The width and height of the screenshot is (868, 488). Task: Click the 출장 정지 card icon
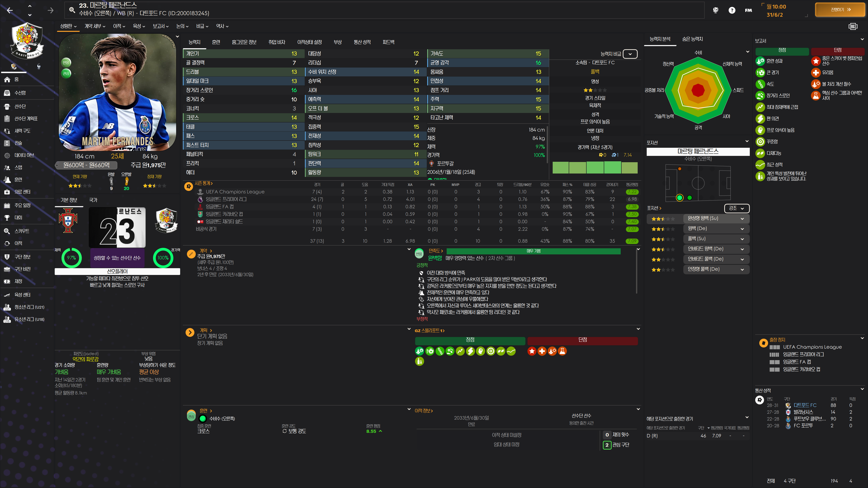(763, 343)
